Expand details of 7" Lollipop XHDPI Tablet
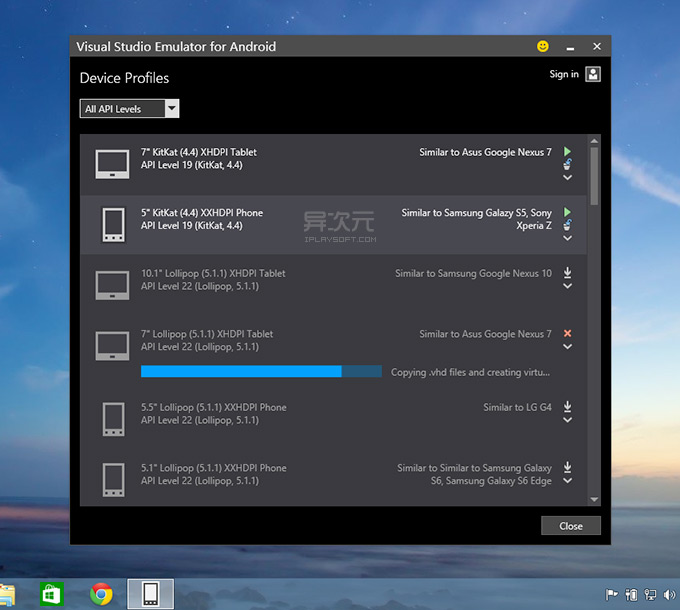This screenshot has height=610, width=680. pos(567,347)
